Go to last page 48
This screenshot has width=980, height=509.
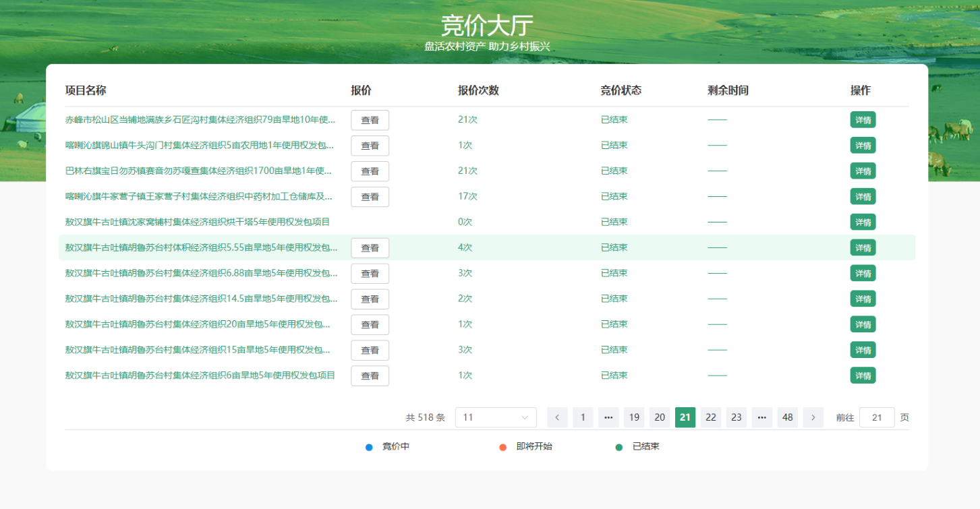(x=788, y=417)
